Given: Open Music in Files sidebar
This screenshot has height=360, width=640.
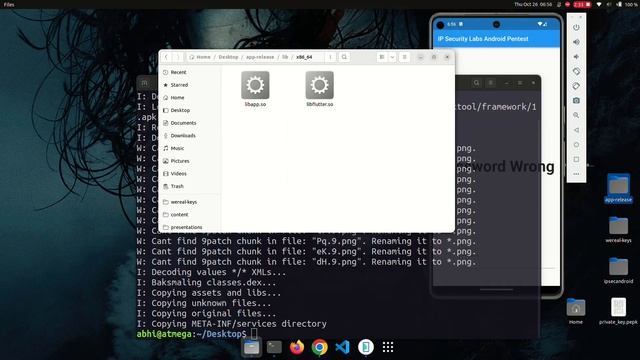Looking at the screenshot, I should (x=190, y=148).
